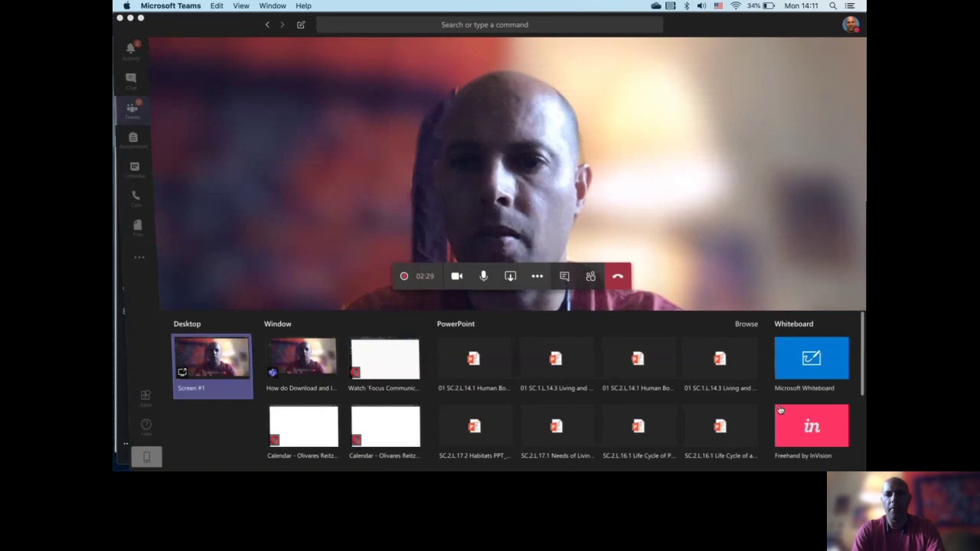The width and height of the screenshot is (980, 551).
Task: Mute the microphone in call controls
Action: [483, 276]
